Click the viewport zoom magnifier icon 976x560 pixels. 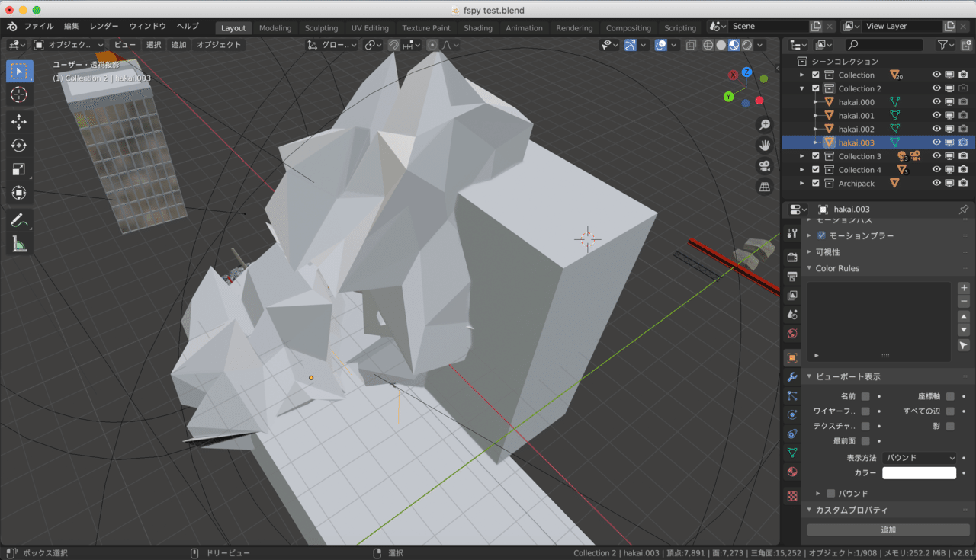(764, 125)
